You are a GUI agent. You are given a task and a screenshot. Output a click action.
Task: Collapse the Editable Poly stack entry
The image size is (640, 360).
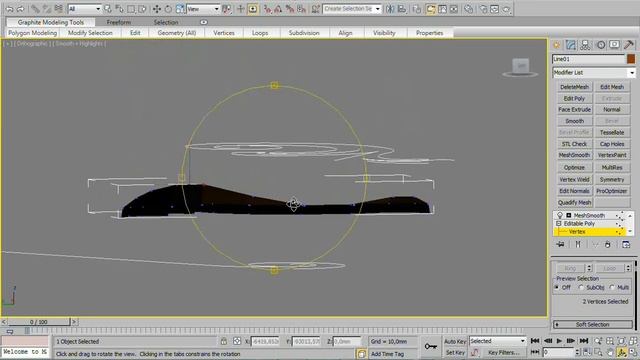click(558, 224)
